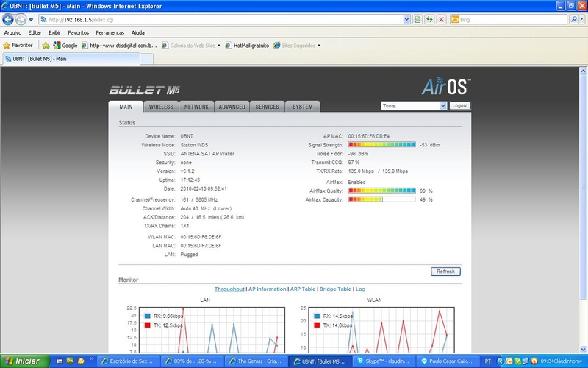Open the Tools dropdown
588x368 pixels.
click(x=414, y=106)
